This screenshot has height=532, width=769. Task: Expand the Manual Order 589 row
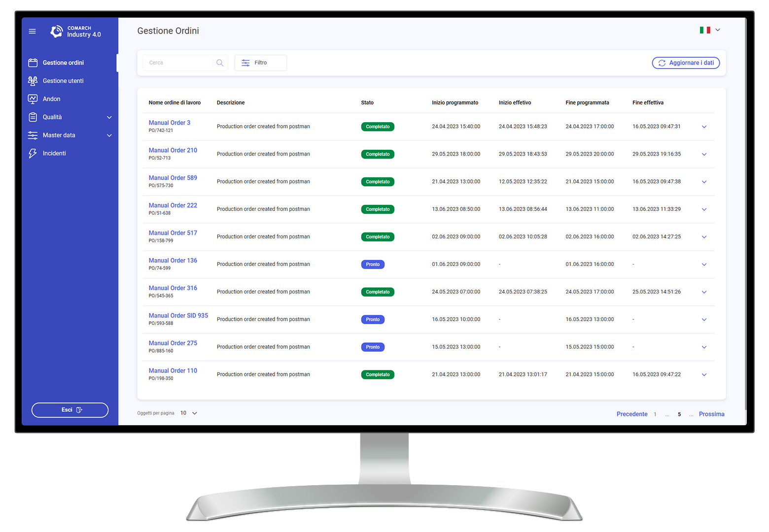(704, 182)
